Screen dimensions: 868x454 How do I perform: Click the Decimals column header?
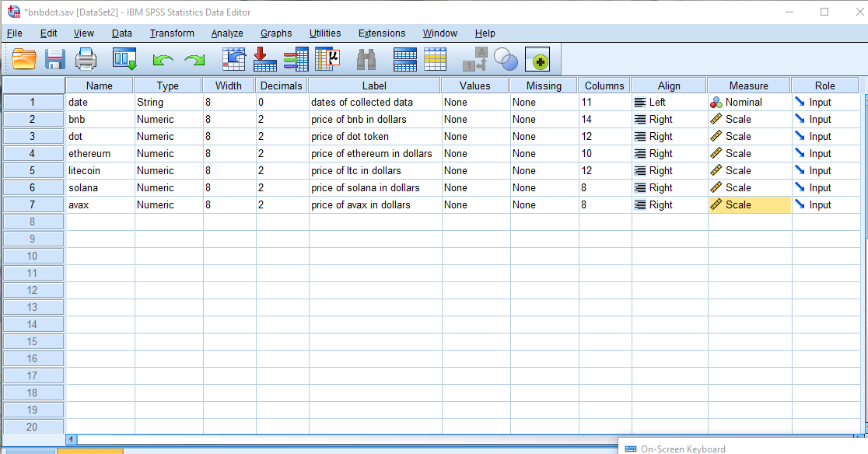[x=282, y=86]
